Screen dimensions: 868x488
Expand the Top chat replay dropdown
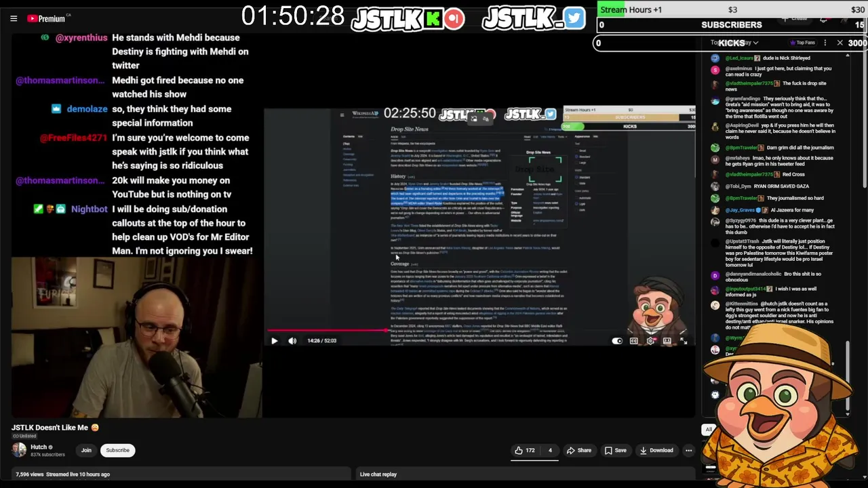734,43
